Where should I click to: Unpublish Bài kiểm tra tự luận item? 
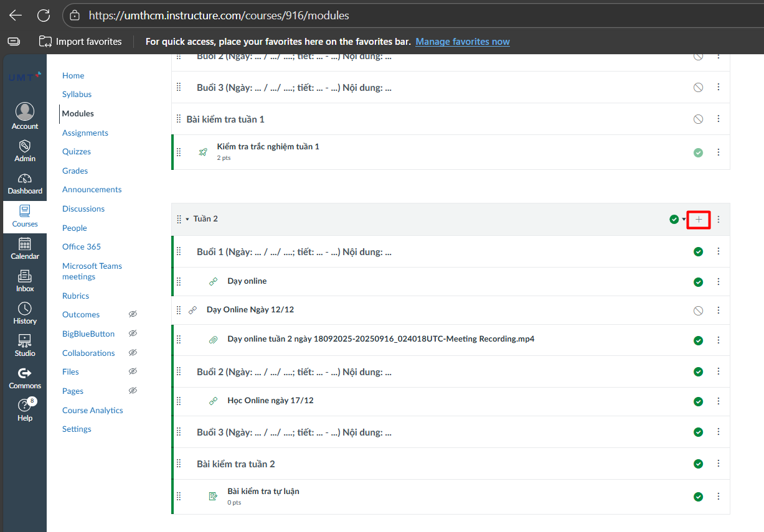click(x=698, y=497)
